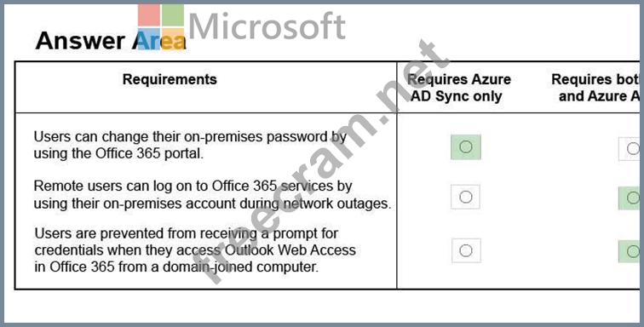Choose Requires both option for Outlook Web Access row
Image resolution: width=644 pixels, height=327 pixels.
[x=631, y=251]
